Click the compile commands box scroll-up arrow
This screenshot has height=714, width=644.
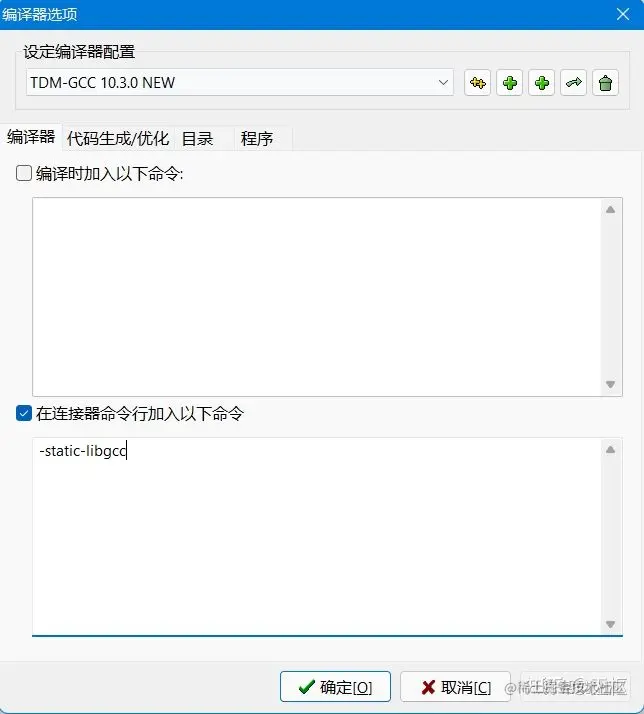(611, 209)
